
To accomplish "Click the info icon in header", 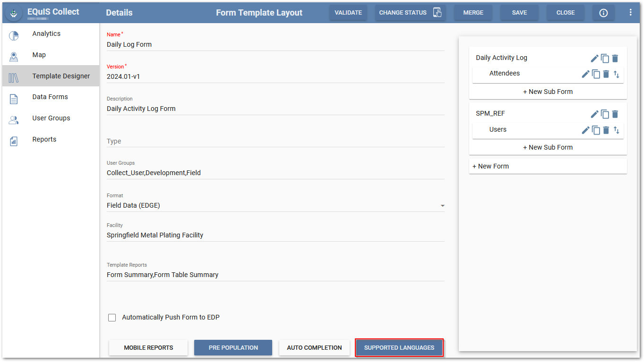I will point(603,13).
